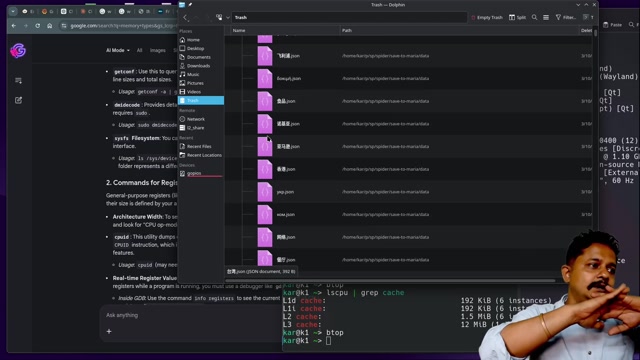The image size is (640, 360).
Task: Open the search icon in Dolphin toolbar
Action: pyautogui.click(x=534, y=18)
